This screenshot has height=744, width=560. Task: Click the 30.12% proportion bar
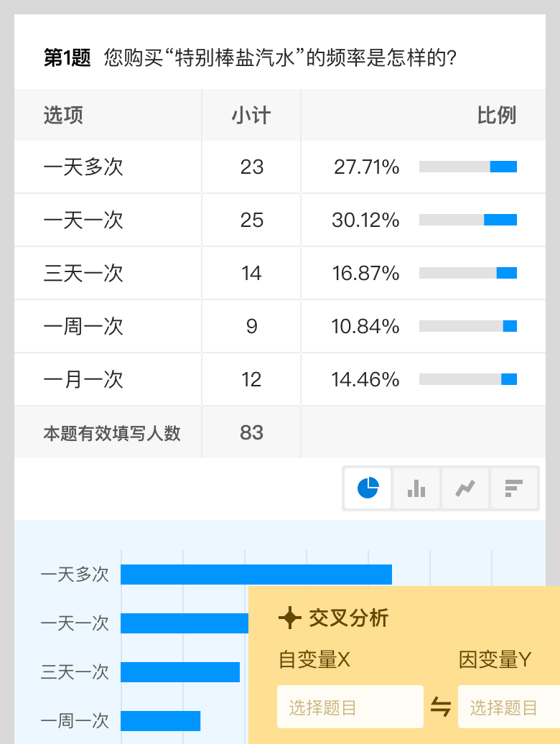pos(468,220)
